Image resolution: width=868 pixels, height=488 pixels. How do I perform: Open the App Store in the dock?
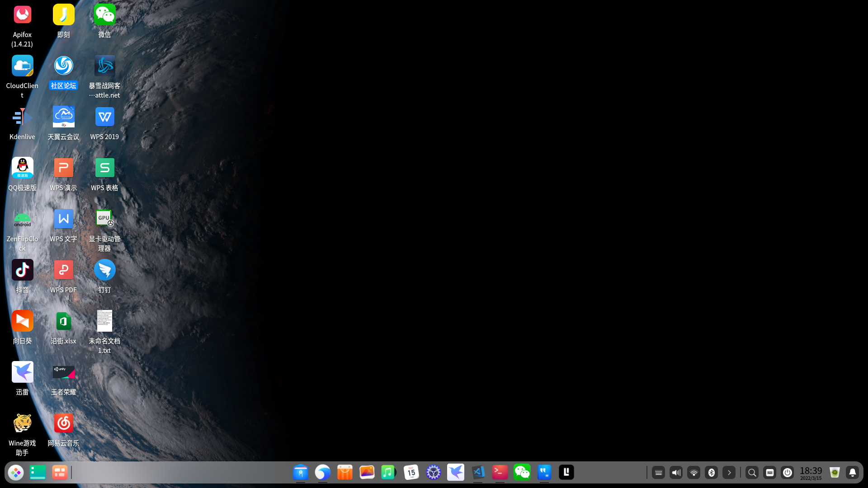coord(345,472)
